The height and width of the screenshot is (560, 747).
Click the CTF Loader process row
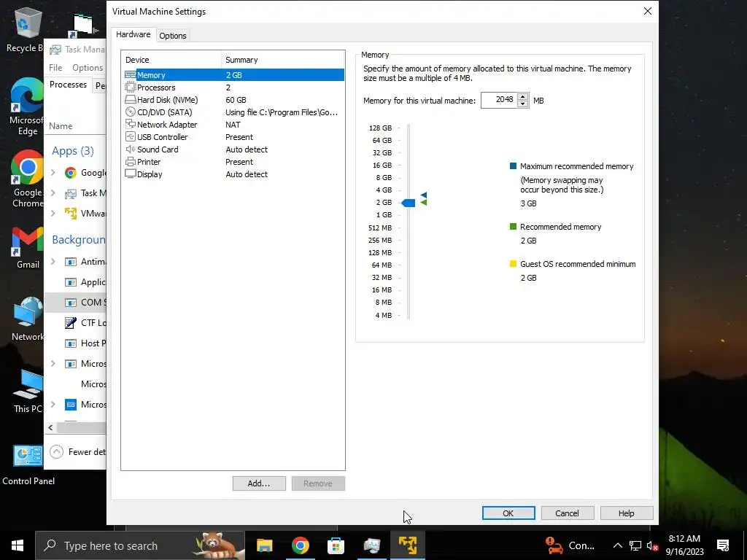coord(76,323)
